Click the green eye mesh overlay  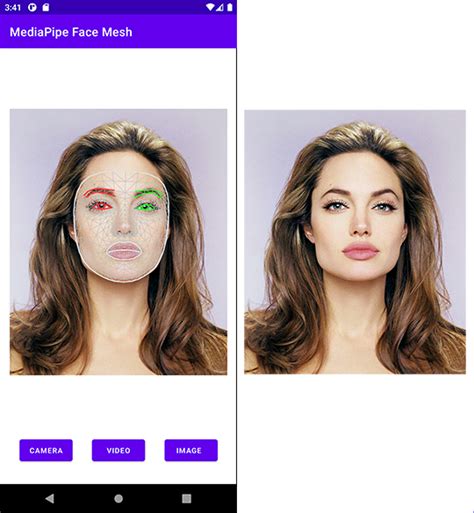click(x=145, y=207)
